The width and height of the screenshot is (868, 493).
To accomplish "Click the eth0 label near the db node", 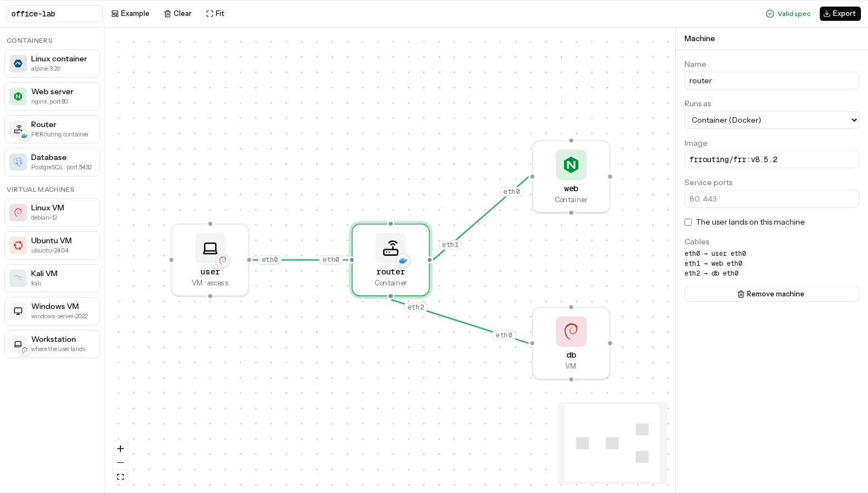I will [504, 335].
